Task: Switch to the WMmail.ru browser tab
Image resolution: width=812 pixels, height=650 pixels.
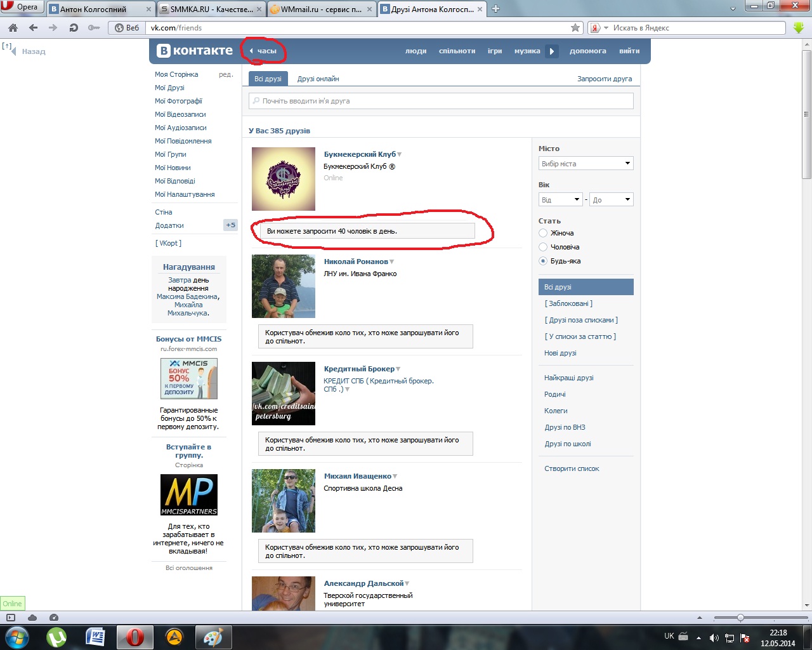Action: click(x=322, y=10)
